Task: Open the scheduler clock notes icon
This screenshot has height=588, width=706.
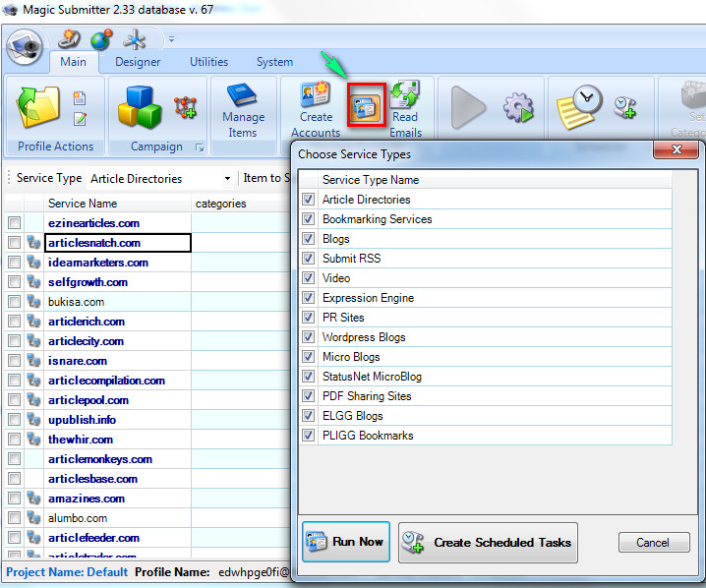Action: pyautogui.click(x=579, y=107)
